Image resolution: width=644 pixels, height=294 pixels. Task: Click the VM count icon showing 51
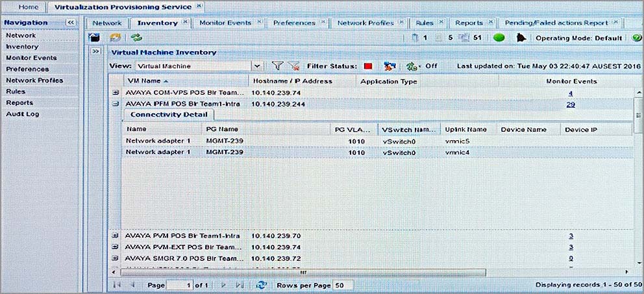pos(464,38)
